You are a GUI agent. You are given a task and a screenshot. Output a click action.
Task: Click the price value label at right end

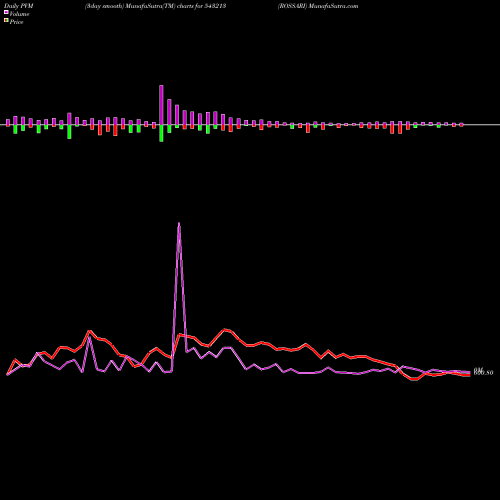click(483, 372)
